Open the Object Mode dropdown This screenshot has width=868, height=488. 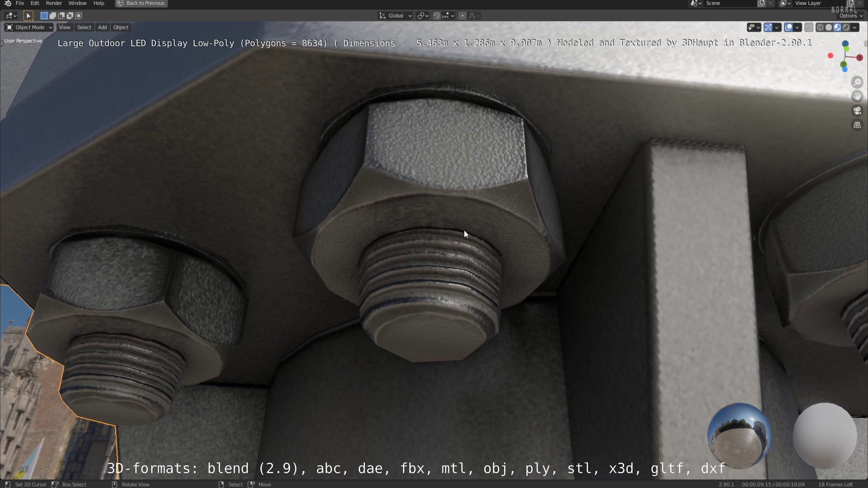pyautogui.click(x=29, y=27)
